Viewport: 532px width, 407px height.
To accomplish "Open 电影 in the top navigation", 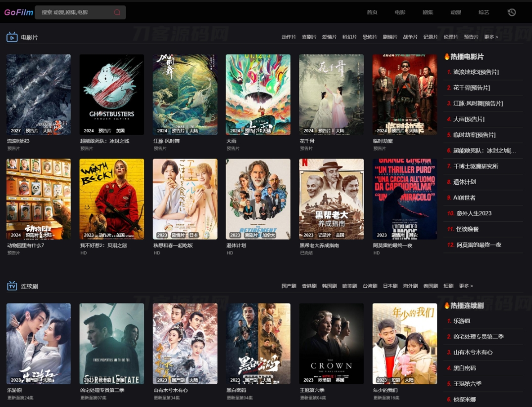I will coord(400,12).
